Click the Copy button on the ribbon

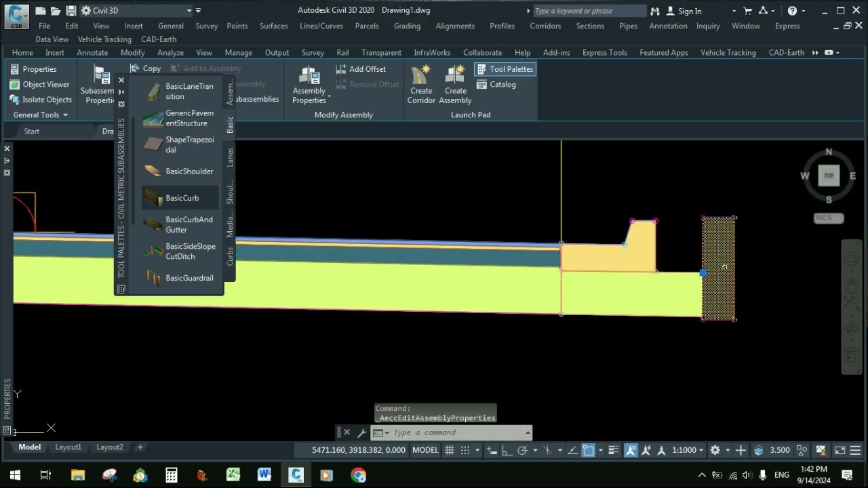[x=146, y=68]
